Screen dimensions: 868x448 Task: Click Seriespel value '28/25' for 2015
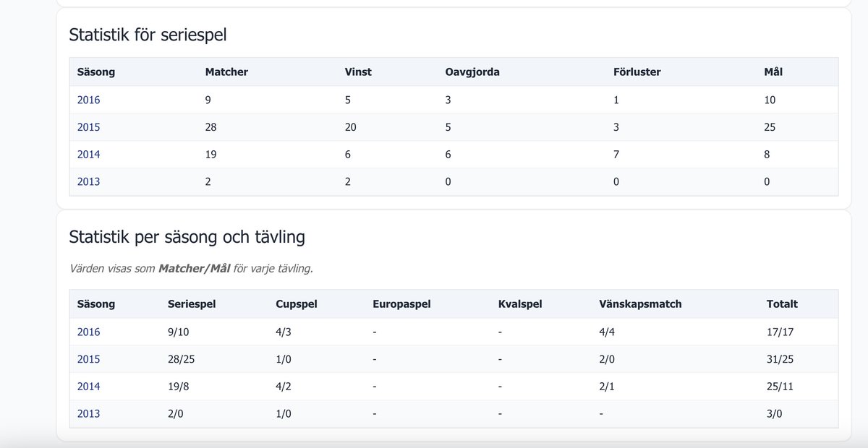182,360
